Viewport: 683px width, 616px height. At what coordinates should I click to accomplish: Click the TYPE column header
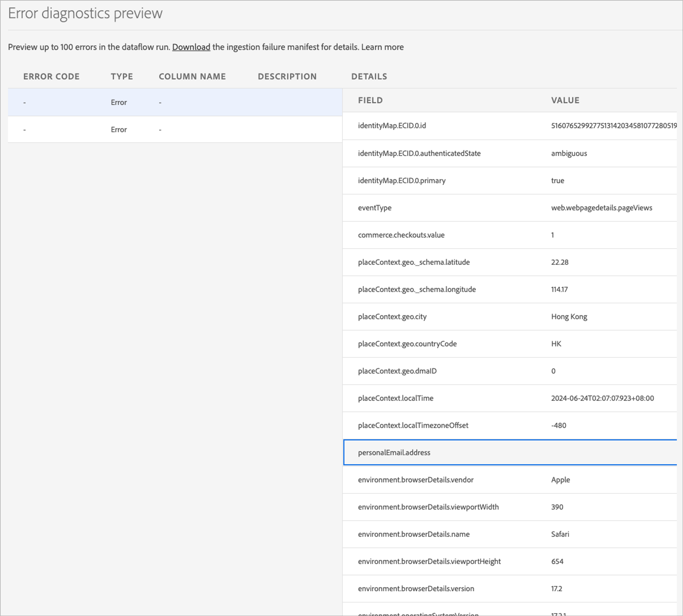[122, 77]
